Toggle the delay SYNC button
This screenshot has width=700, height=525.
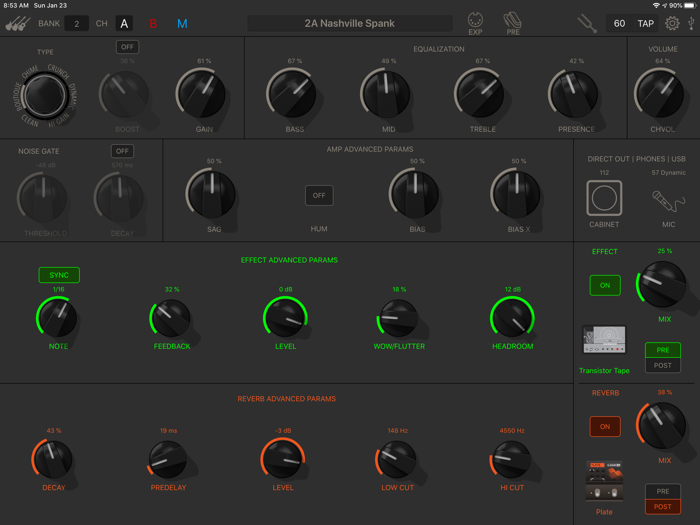(x=59, y=275)
